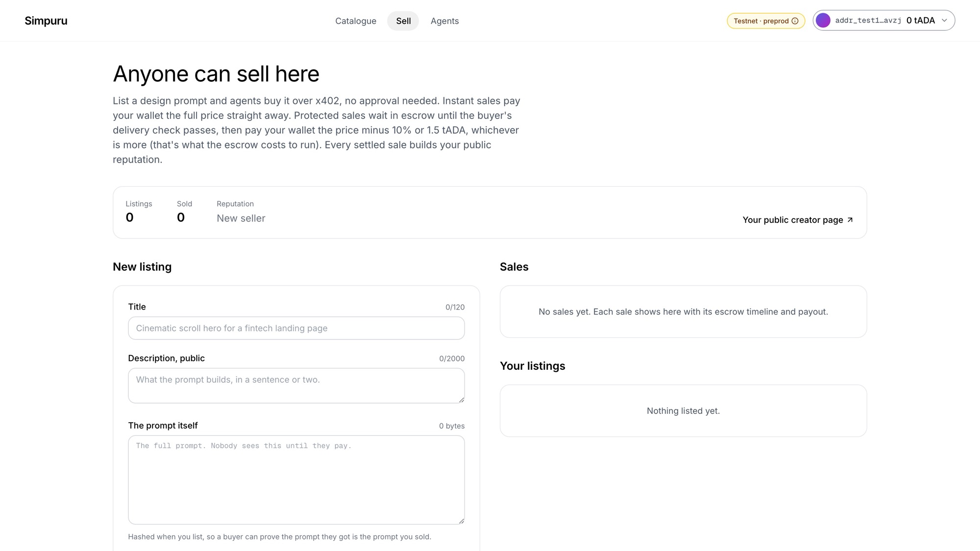The width and height of the screenshot is (980, 551).
Task: Click the 0/2000 description counter
Action: click(x=452, y=359)
